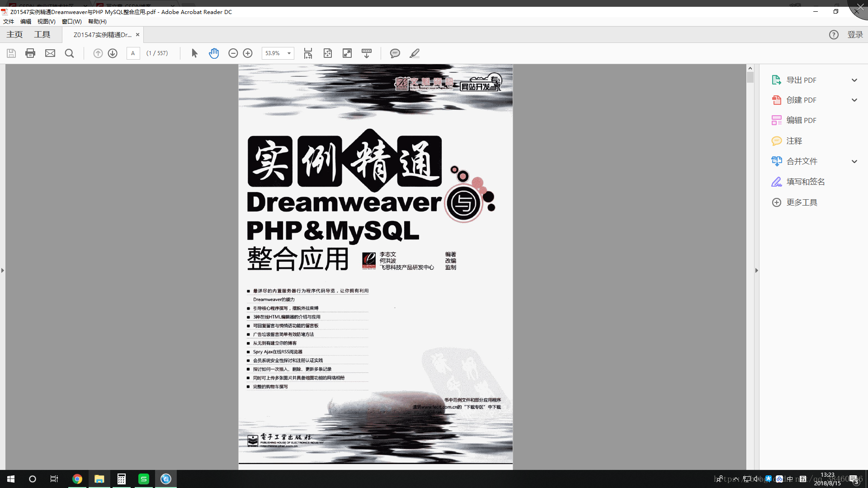
Task: Open the 视图(V) menu
Action: [46, 22]
